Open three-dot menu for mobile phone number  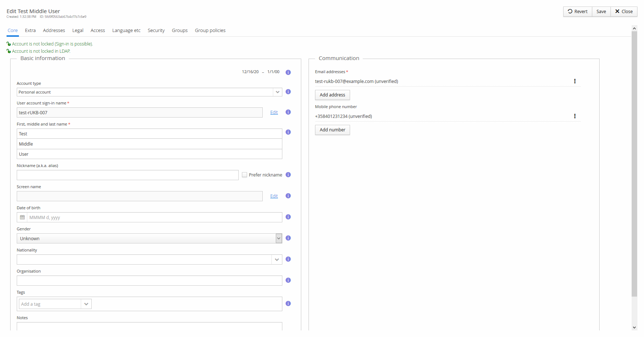coord(575,116)
